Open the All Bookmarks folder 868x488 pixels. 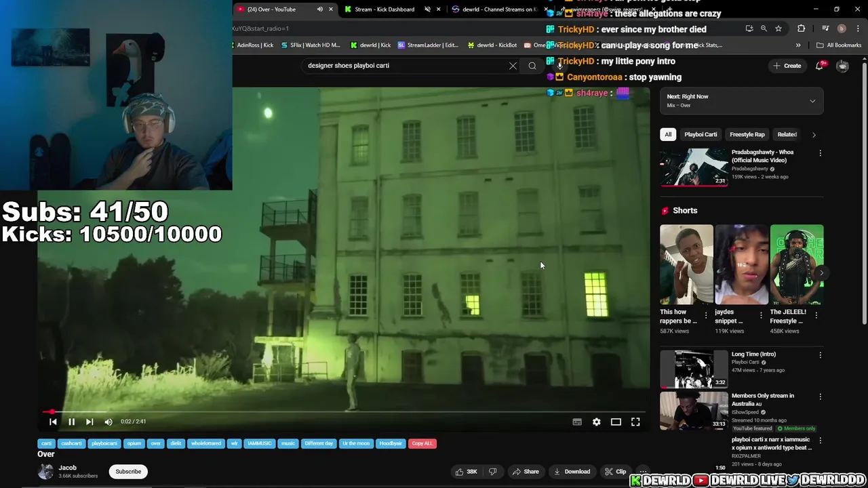tap(839, 45)
